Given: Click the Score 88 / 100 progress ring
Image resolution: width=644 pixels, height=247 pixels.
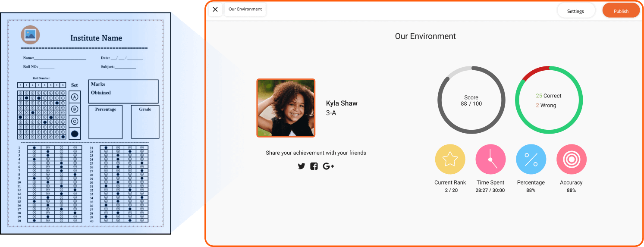Looking at the screenshot, I should point(471,100).
